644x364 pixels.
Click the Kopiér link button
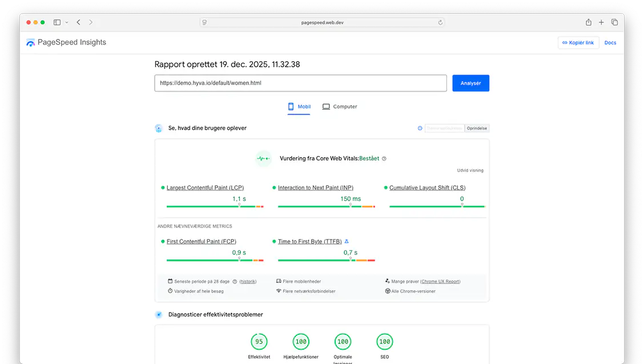pyautogui.click(x=578, y=43)
